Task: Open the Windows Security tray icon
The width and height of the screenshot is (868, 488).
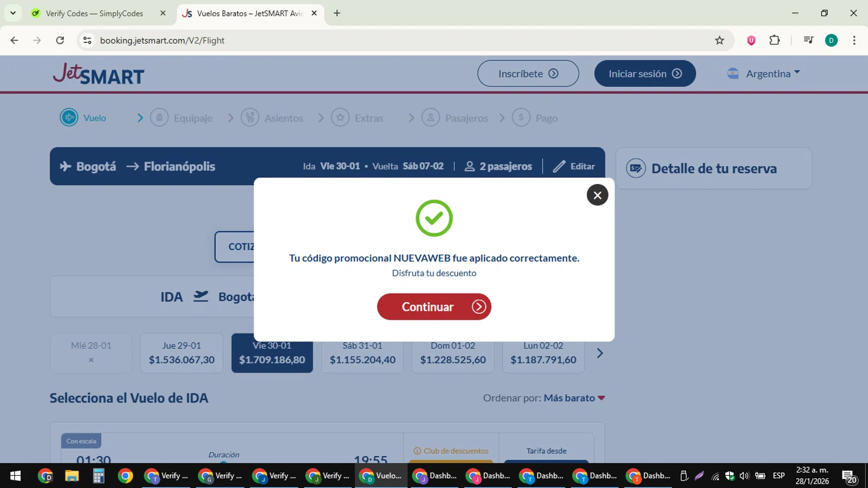Action: click(730, 476)
